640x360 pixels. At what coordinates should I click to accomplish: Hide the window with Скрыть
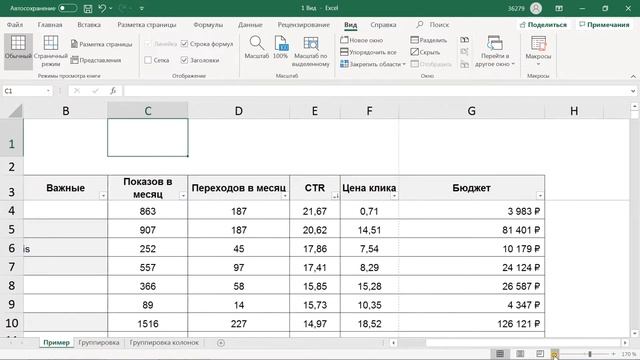coord(425,52)
